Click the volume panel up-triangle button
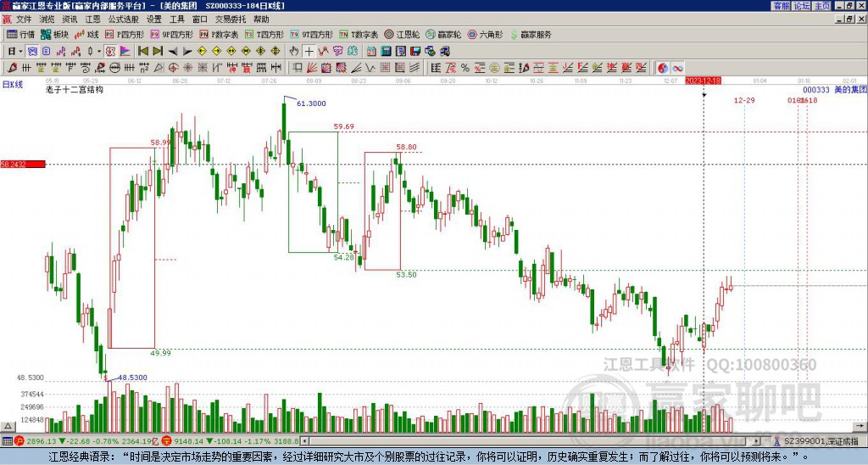The width and height of the screenshot is (868, 465). (x=7, y=426)
